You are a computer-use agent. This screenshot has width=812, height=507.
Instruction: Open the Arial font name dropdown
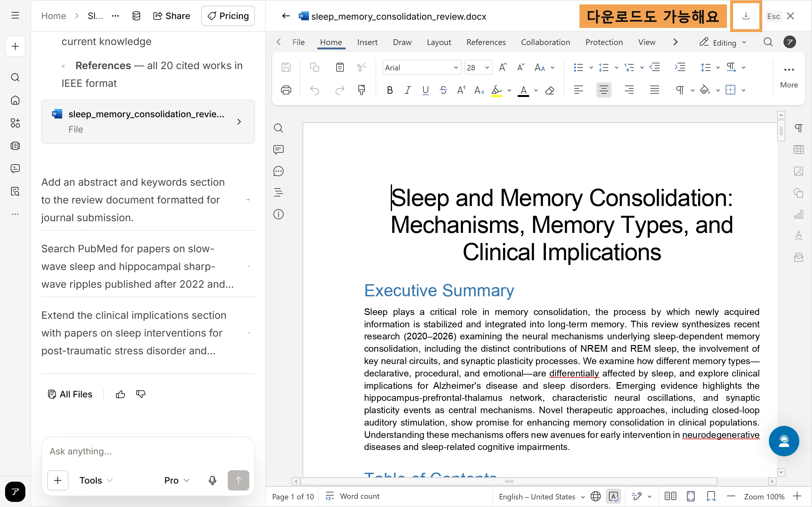(x=422, y=67)
